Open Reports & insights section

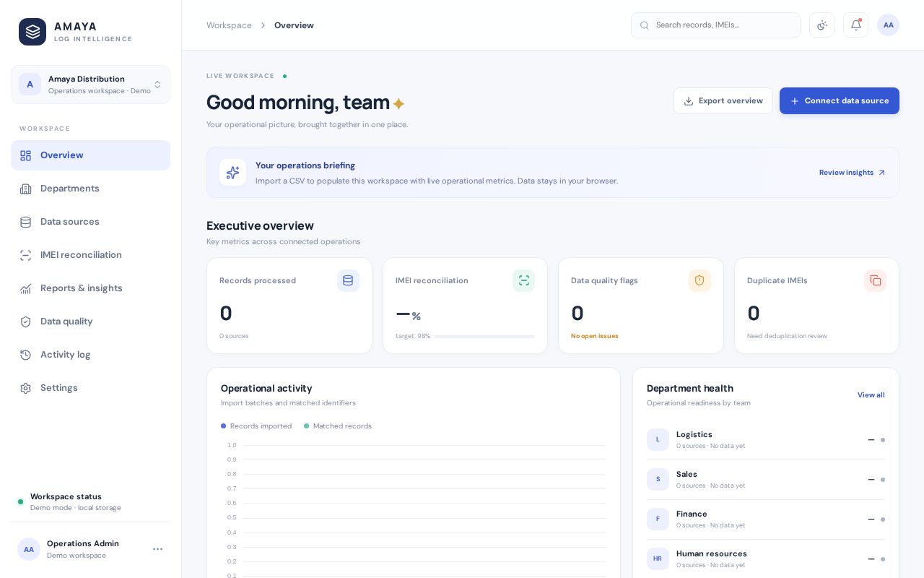[90, 288]
